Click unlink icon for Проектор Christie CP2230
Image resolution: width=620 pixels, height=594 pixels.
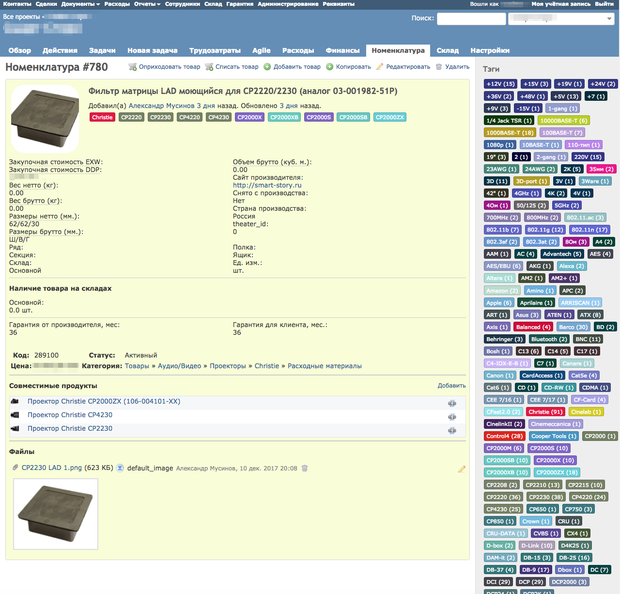pos(452,430)
